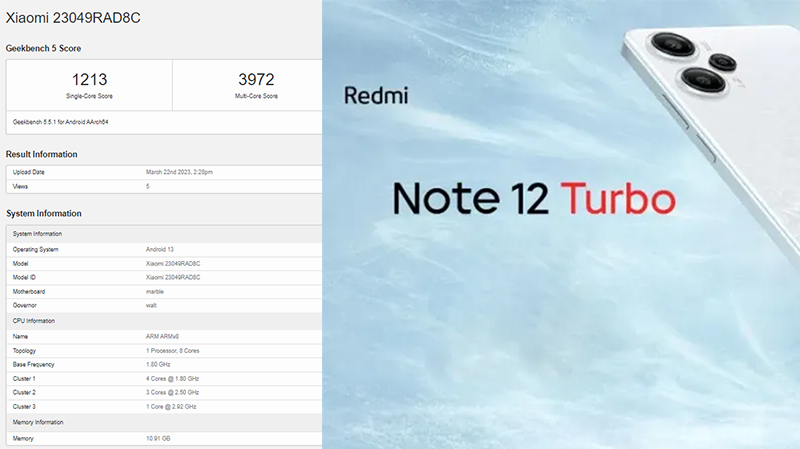
Task: Click the Cluster 2 label
Action: click(x=24, y=392)
